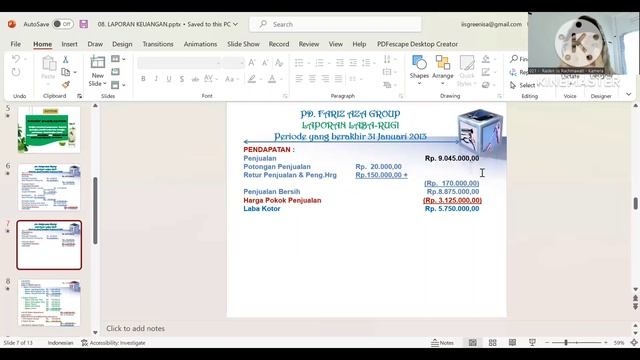Apply text Shadow (S) formatting
The height and width of the screenshot is (360, 640).
pyautogui.click(x=182, y=79)
